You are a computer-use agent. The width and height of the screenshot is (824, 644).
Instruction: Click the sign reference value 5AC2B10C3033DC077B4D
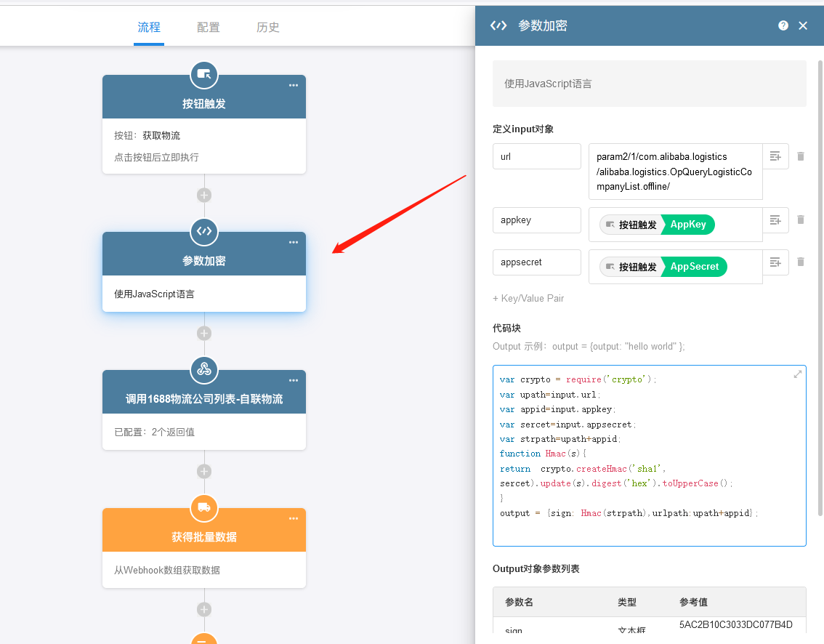(x=735, y=624)
